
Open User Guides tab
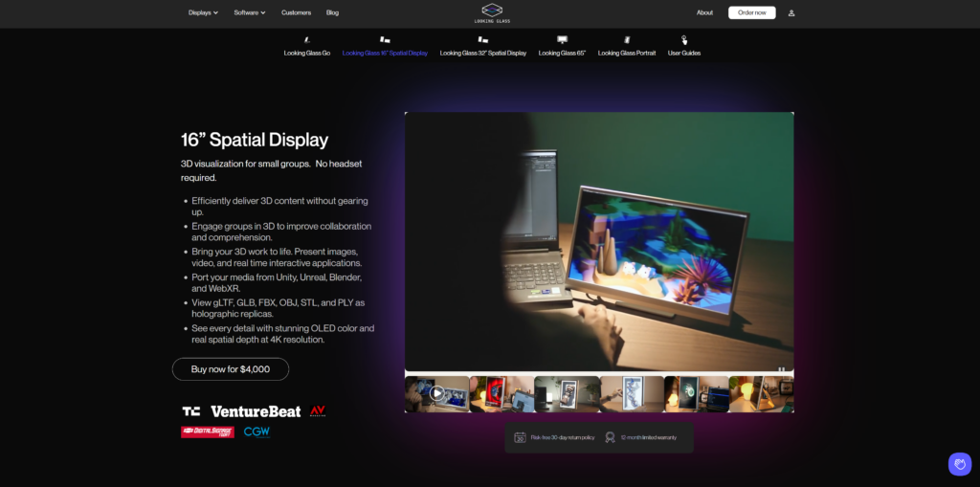click(684, 54)
